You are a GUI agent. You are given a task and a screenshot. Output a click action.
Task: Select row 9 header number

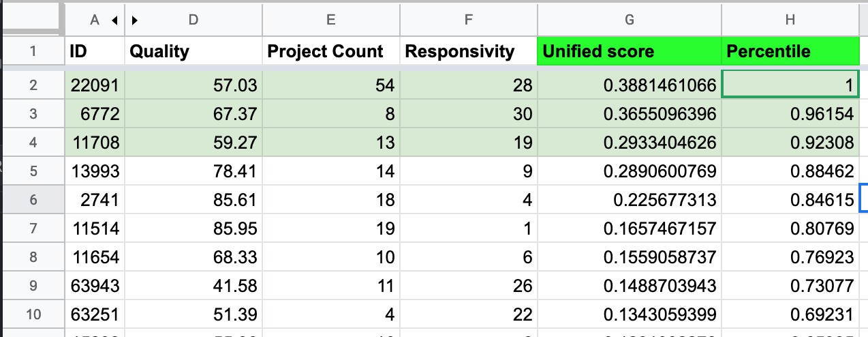point(32,284)
